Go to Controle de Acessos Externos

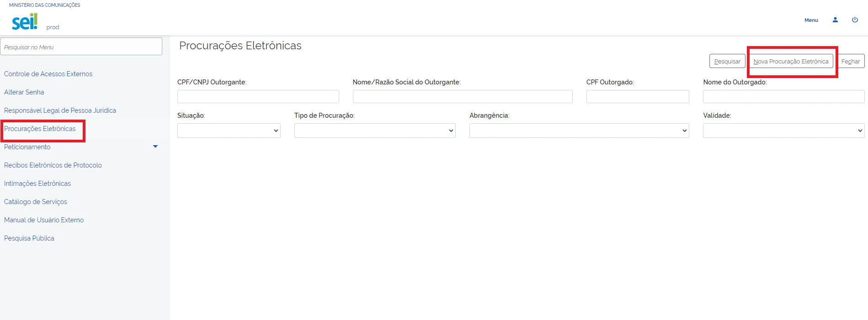48,74
